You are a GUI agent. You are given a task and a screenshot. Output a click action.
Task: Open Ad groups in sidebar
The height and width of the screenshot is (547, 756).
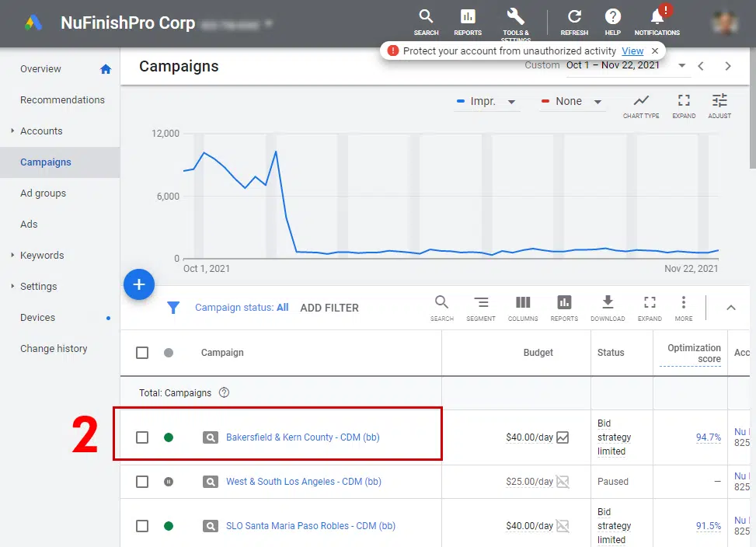tap(43, 193)
